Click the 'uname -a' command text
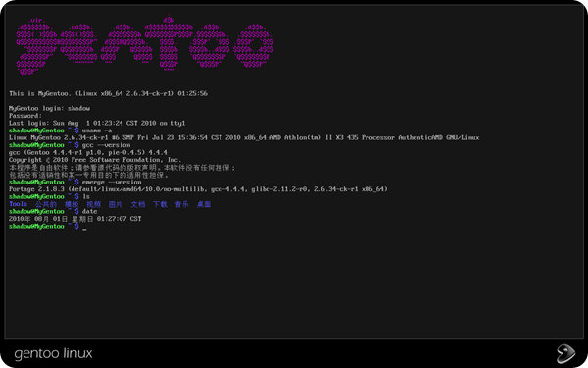 (x=97, y=131)
